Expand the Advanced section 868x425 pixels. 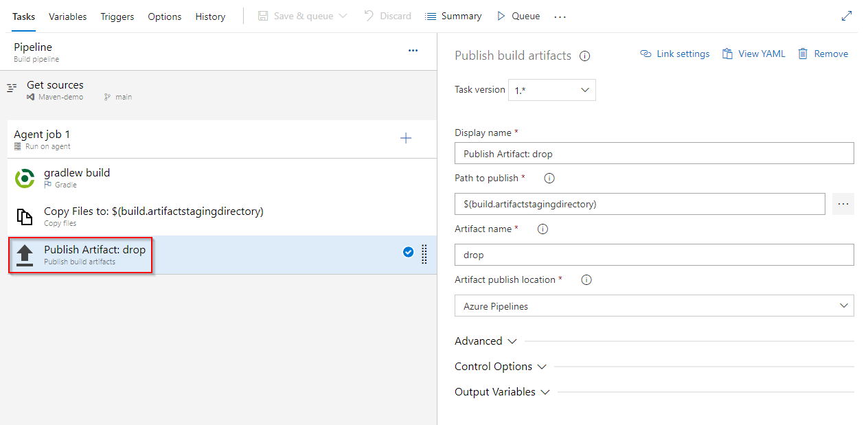click(486, 341)
